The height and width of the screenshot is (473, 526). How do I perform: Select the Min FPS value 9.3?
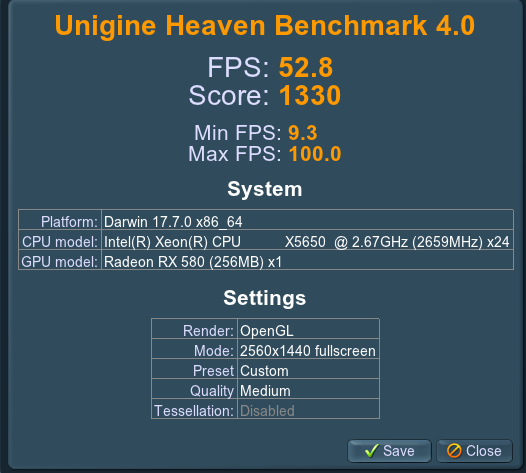[x=303, y=133]
